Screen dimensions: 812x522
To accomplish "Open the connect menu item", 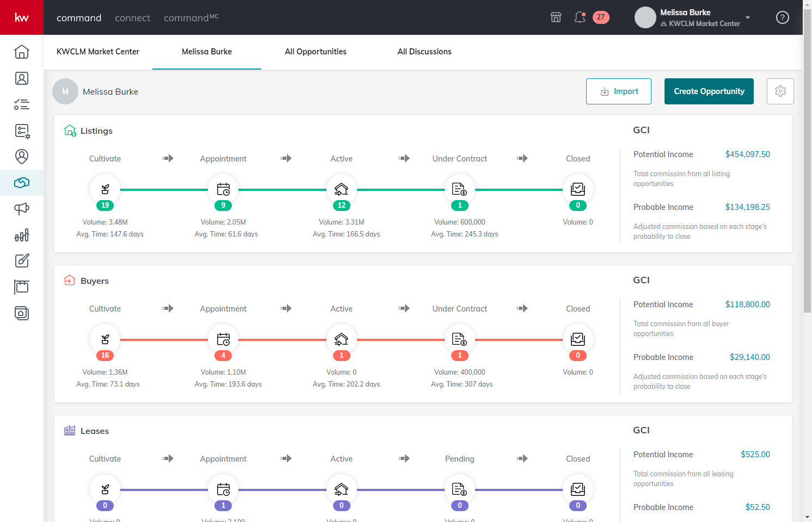I will [132, 18].
